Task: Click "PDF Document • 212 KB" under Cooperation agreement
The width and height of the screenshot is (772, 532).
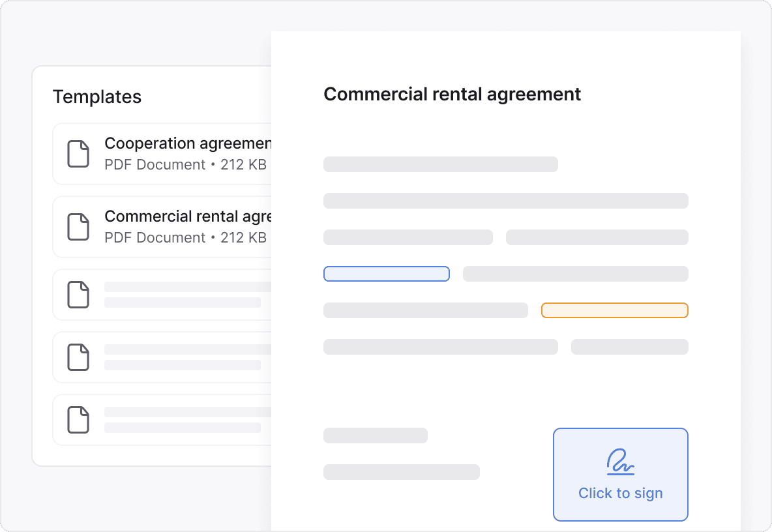Action: coord(185,165)
